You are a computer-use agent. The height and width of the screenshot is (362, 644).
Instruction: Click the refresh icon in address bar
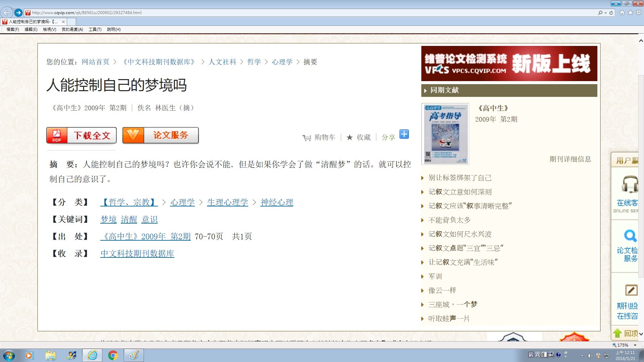[611, 13]
